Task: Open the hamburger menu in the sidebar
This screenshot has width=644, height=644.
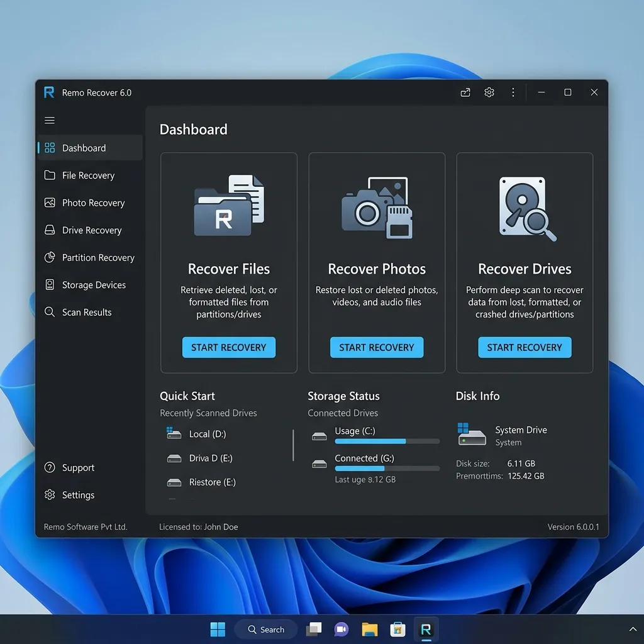Action: 50,120
